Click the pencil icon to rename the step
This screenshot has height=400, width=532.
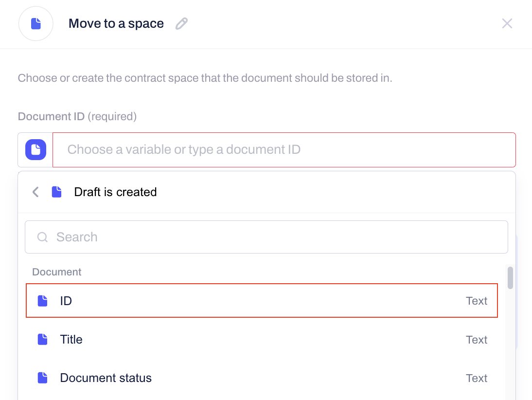coord(181,23)
